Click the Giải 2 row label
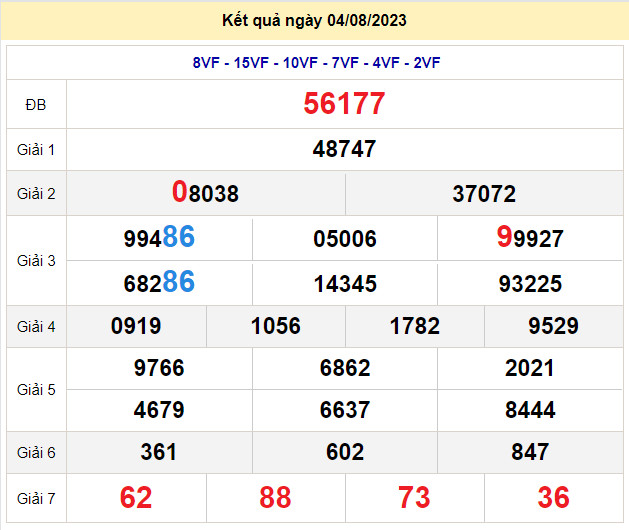Screen dimensions: 629x530 pyautogui.click(x=36, y=194)
